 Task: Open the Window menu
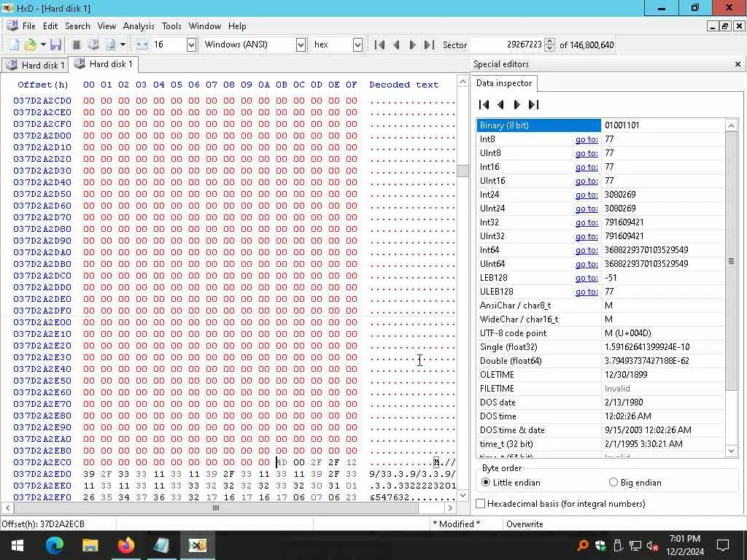pyautogui.click(x=205, y=26)
